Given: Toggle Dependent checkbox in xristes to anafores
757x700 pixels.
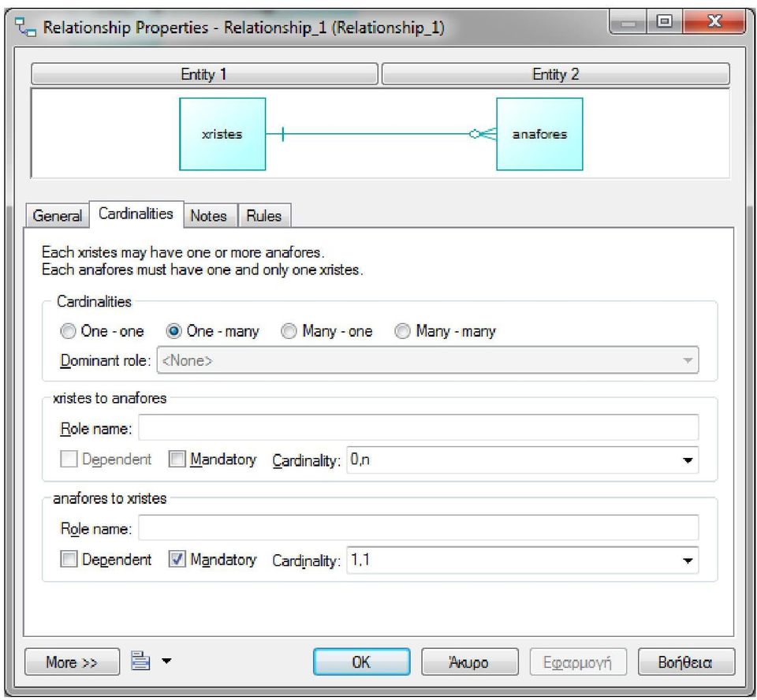Looking at the screenshot, I should [x=69, y=459].
